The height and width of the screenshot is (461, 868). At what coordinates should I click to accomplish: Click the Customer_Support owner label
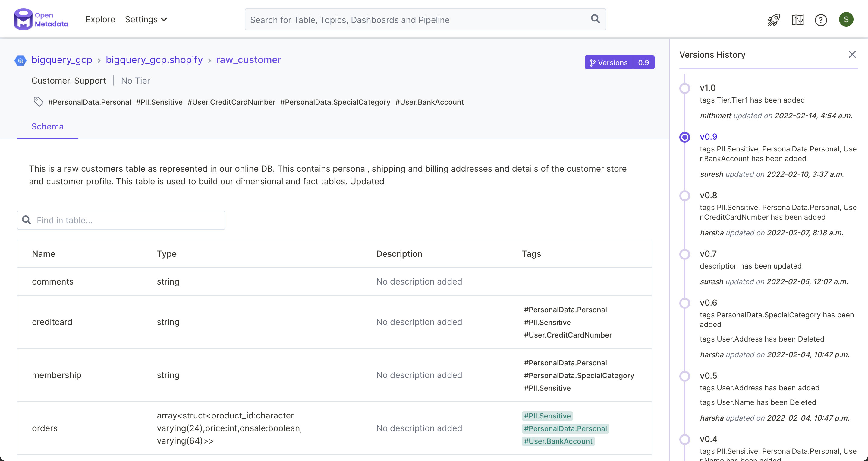[68, 81]
